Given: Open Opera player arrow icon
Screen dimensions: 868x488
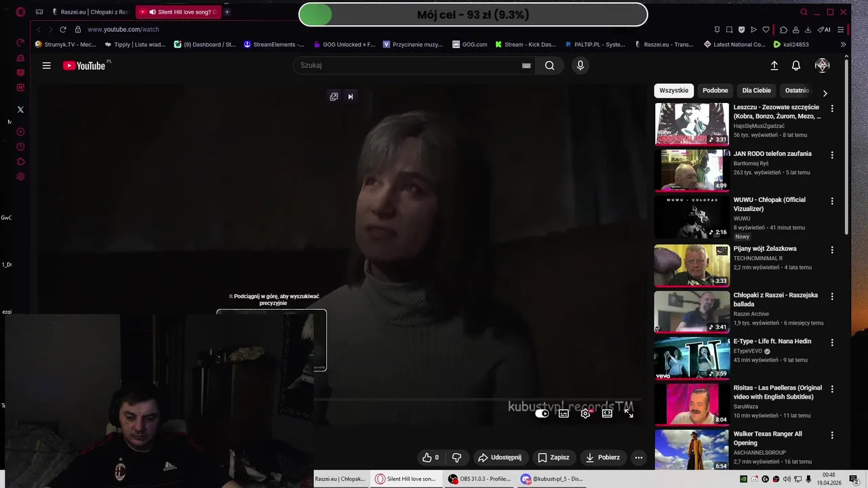Looking at the screenshot, I should [x=753, y=30].
